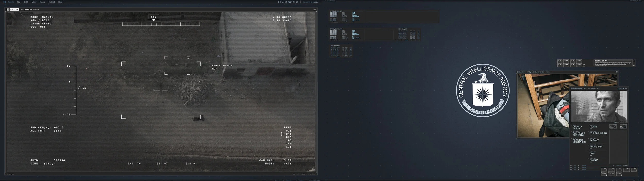Click the Wi-Fi signal tray icon
This screenshot has height=181, width=644.
[x=290, y=2]
